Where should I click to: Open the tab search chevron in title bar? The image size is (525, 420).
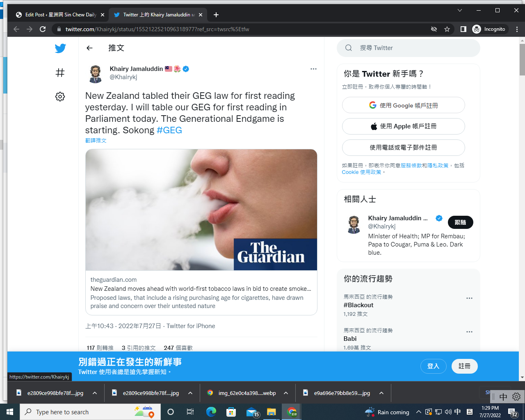(460, 10)
